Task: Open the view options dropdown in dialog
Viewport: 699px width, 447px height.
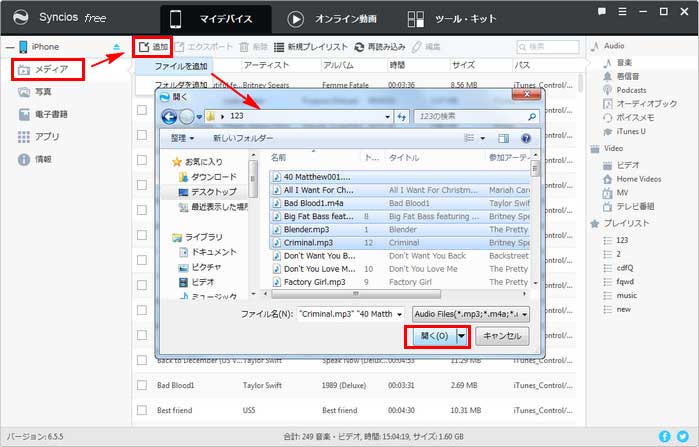Action: (x=482, y=139)
